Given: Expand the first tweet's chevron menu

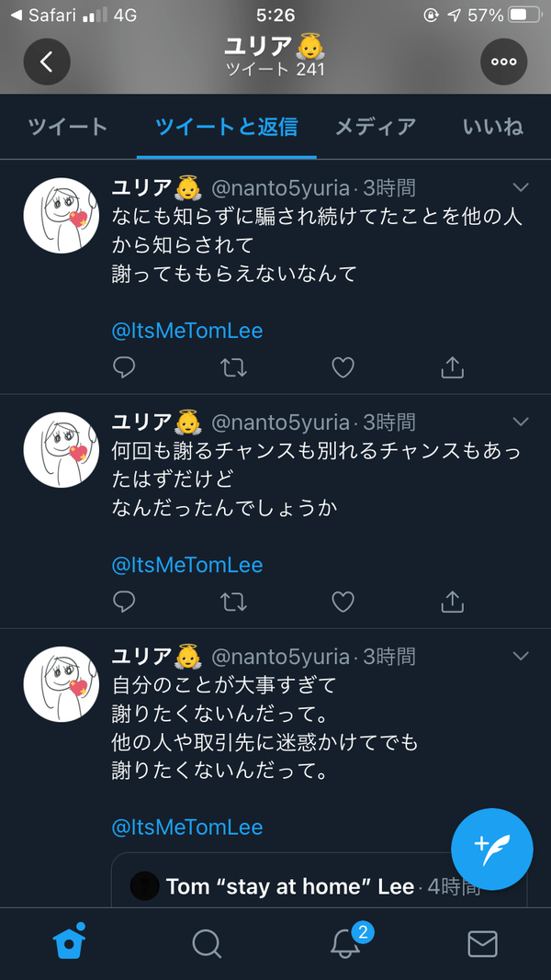Looking at the screenshot, I should (x=521, y=186).
